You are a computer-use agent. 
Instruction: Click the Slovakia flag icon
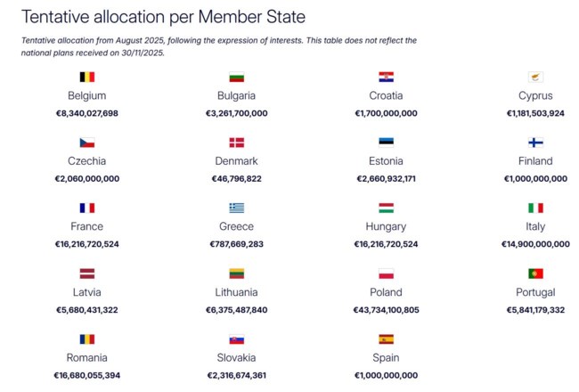tap(237, 339)
